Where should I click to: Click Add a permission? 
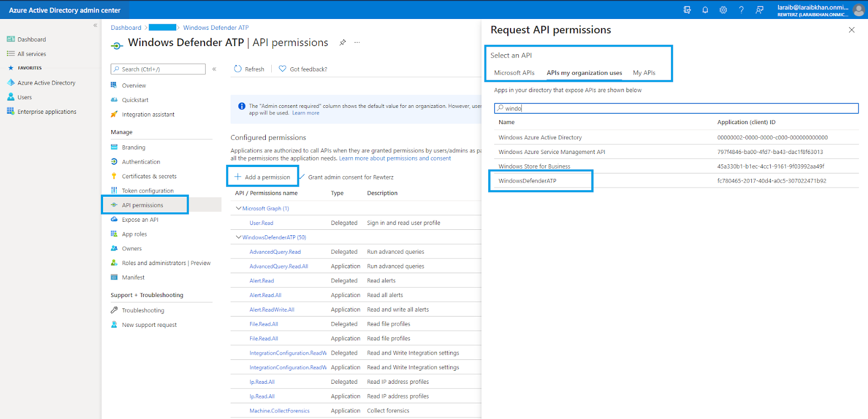(263, 177)
